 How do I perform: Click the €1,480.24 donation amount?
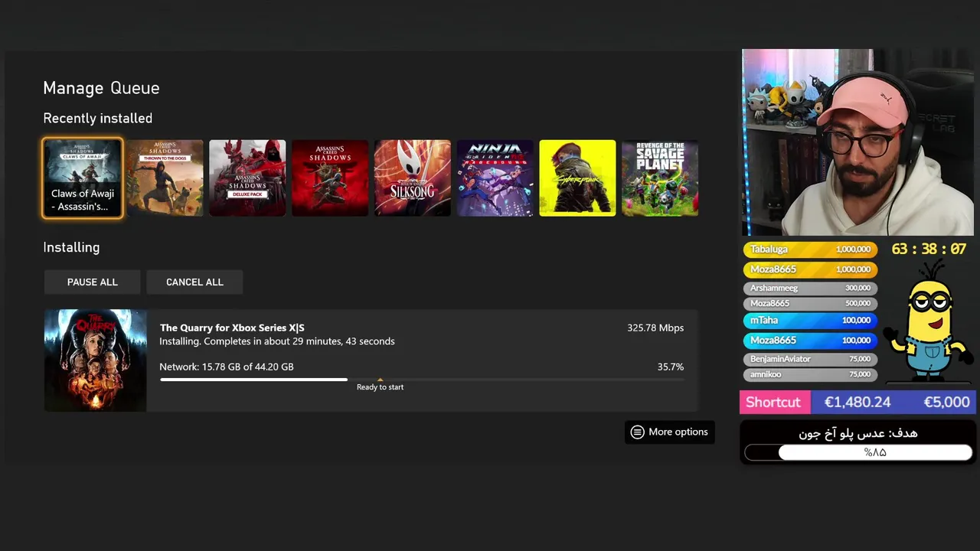point(857,402)
